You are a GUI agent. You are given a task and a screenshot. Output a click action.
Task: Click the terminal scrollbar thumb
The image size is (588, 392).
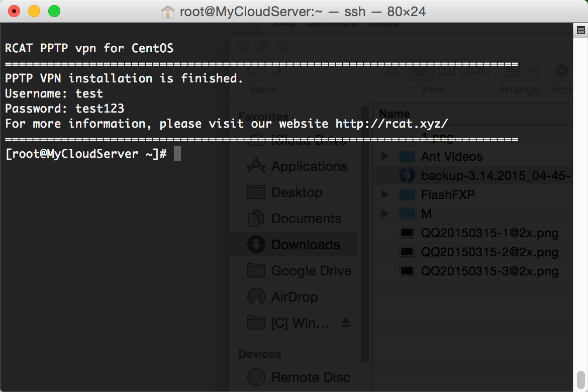[x=580, y=380]
